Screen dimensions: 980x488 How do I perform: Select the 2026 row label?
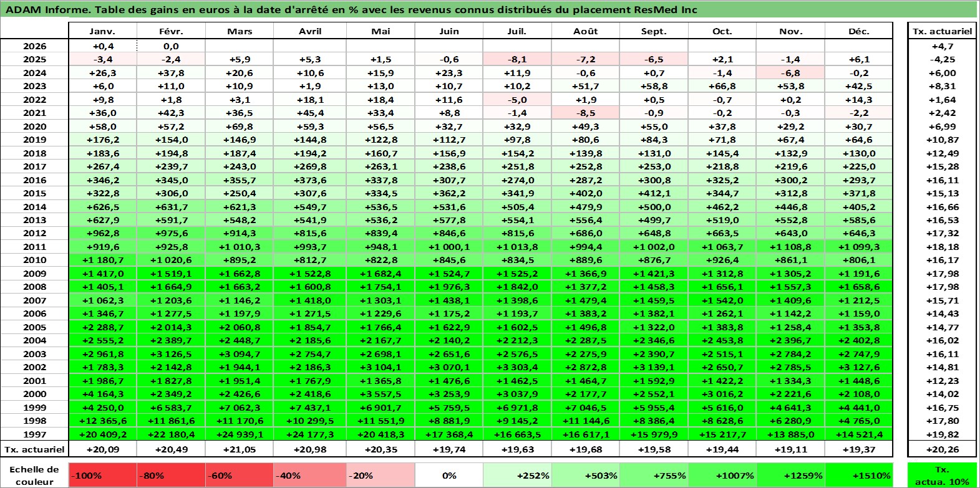(34, 46)
